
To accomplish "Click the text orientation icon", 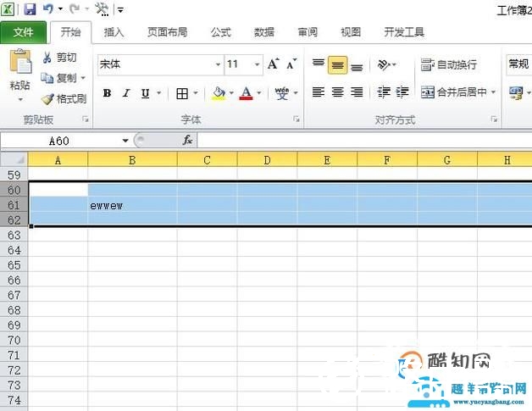I will coord(384,64).
